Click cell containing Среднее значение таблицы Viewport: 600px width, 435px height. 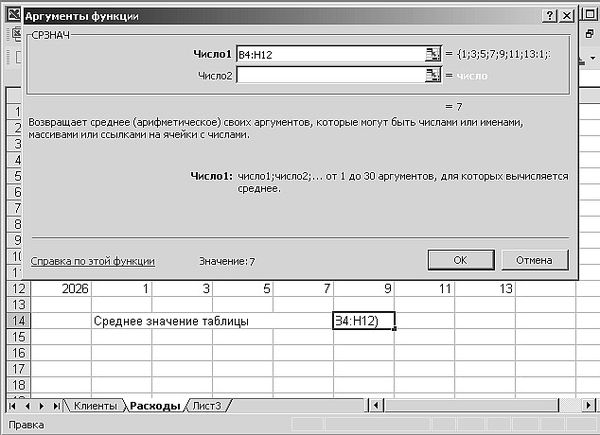[x=170, y=321]
